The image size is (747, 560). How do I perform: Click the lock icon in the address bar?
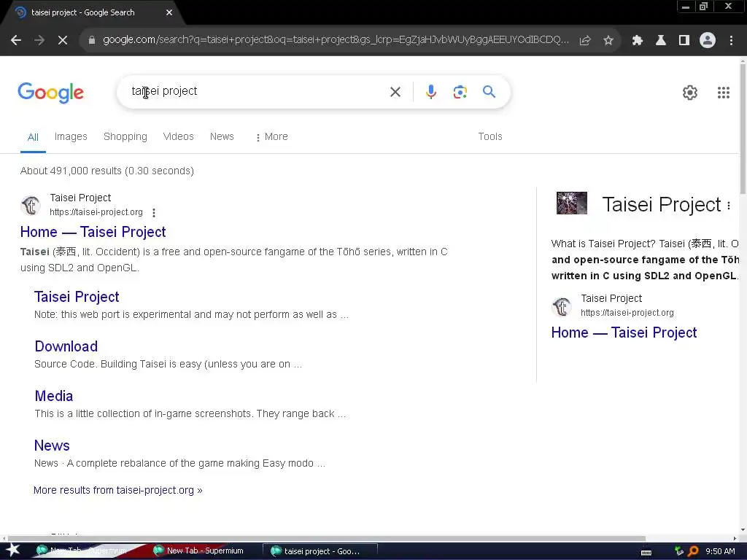click(x=91, y=40)
